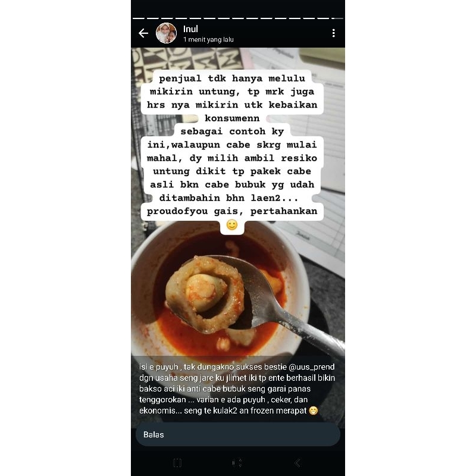Tap the contact name Inul
Image resolution: width=476 pixels, height=476 pixels.
click(190, 29)
